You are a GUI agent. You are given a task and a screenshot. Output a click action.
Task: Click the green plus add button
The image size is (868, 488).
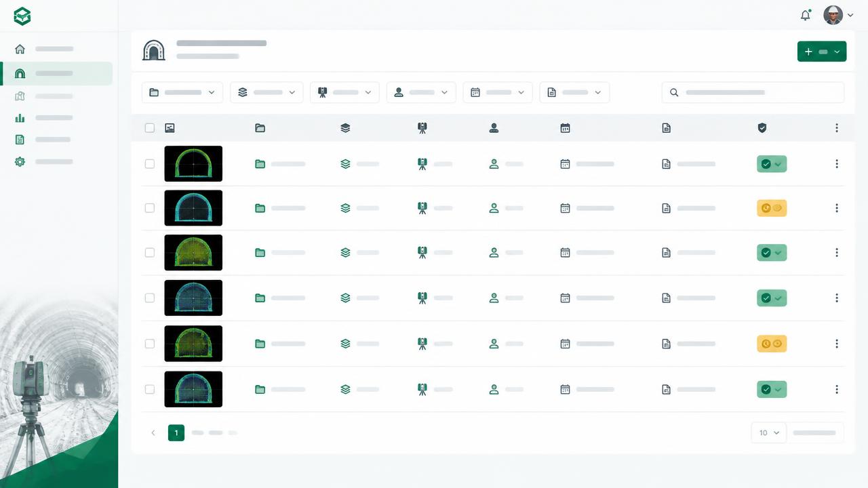pyautogui.click(x=822, y=52)
